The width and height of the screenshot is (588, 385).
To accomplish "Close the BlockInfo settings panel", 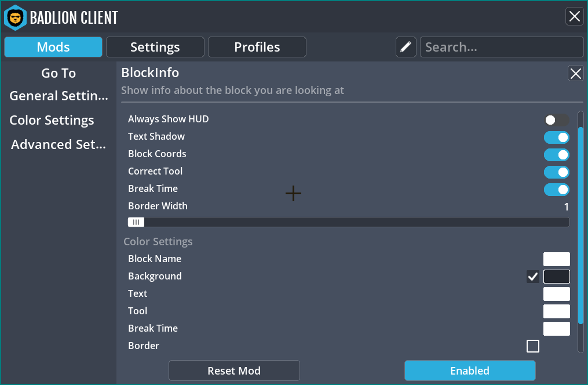I will [x=576, y=73].
